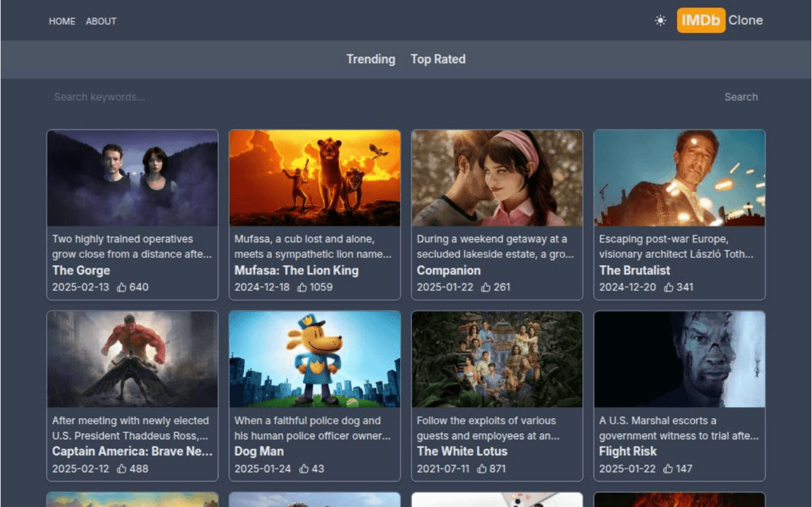Click the like count 1059
The height and width of the screenshot is (507, 812).
(x=322, y=287)
